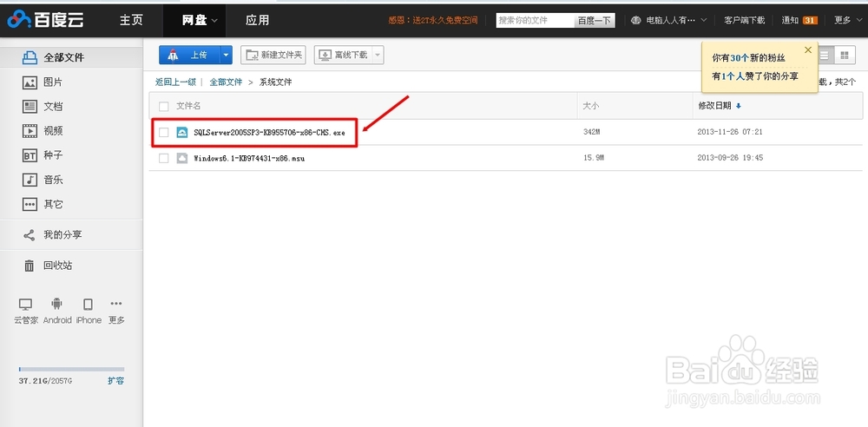This screenshot has width=868, height=427.
Task: Click the 返回上一级 link
Action: click(175, 82)
